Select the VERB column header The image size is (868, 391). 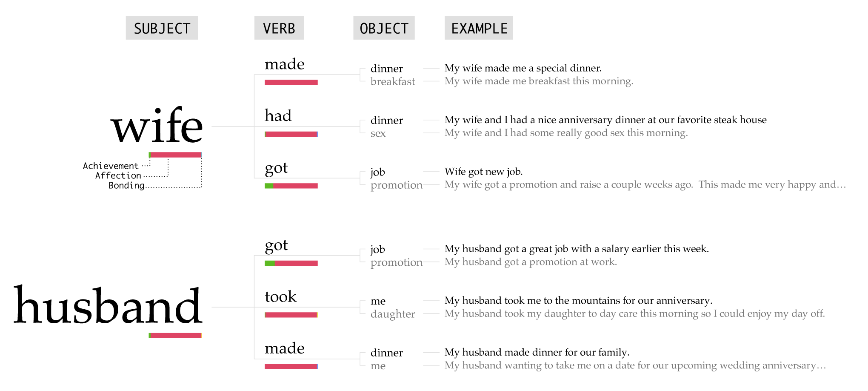(x=279, y=28)
